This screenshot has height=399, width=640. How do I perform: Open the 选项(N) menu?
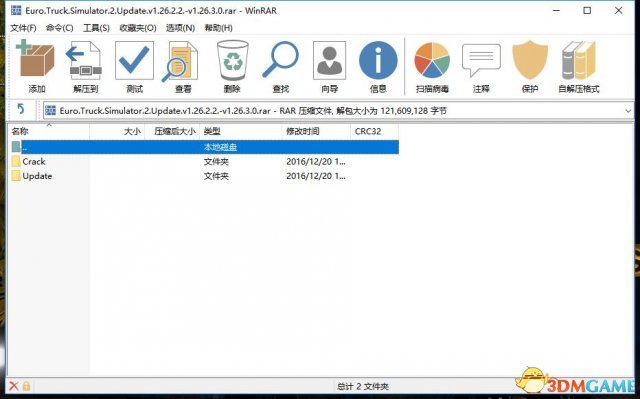[x=180, y=28]
